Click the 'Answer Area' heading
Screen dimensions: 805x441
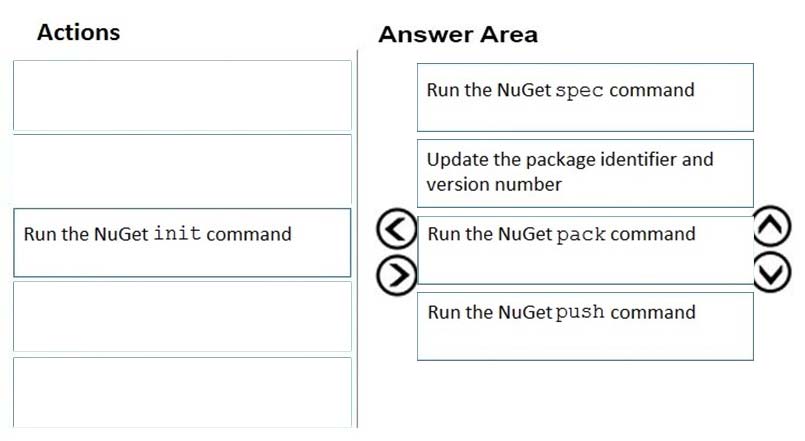click(458, 35)
